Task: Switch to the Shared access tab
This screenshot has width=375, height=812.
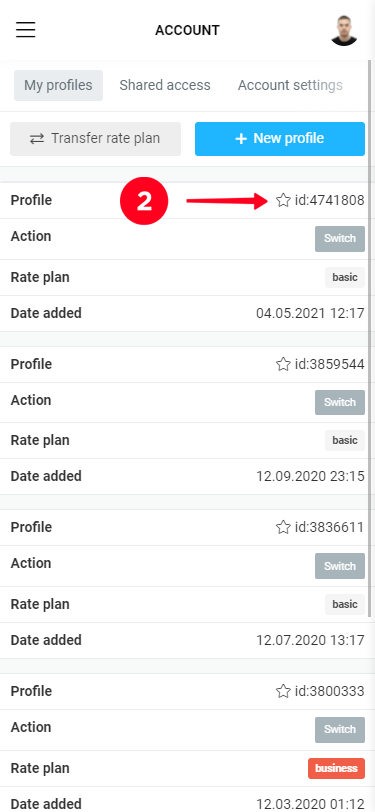Action: click(x=165, y=85)
